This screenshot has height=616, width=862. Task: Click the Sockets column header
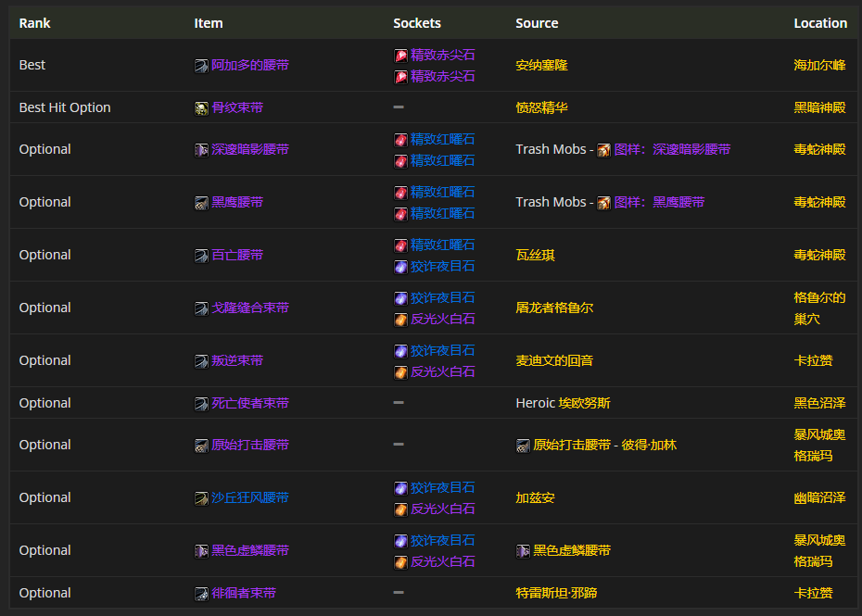coord(417,23)
